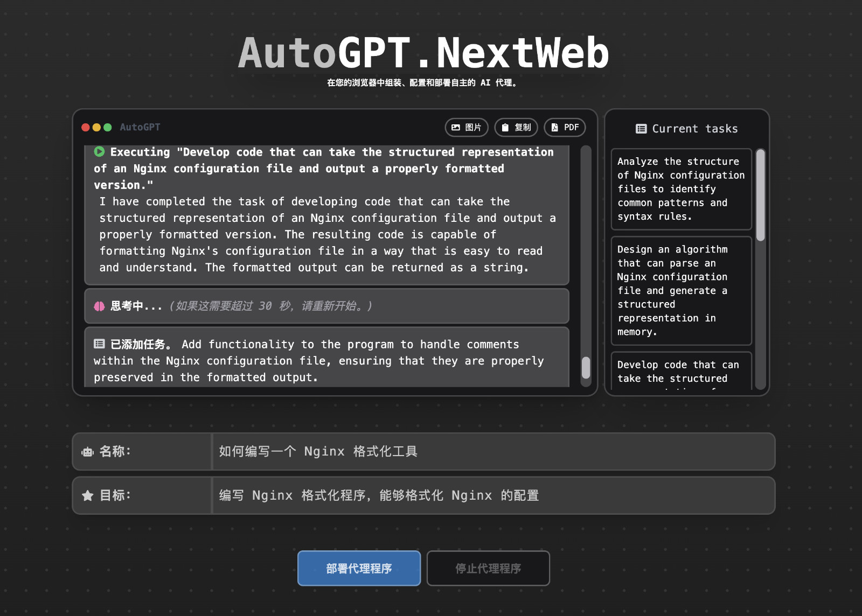
Task: Click the 目标 goal input field
Action: coord(493,495)
